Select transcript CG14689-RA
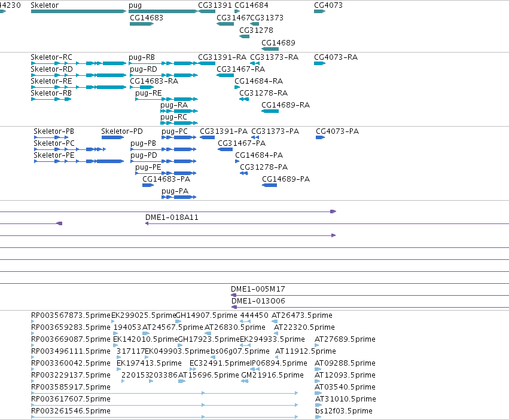The height and width of the screenshot is (420, 509). pyautogui.click(x=286, y=105)
